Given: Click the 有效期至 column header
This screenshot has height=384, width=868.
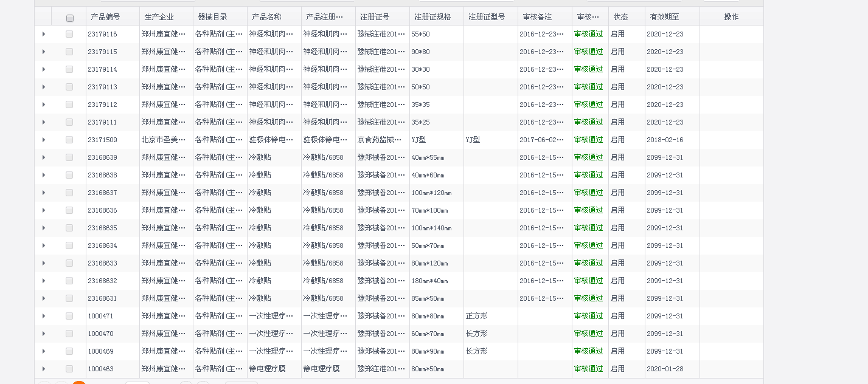Looking at the screenshot, I should (664, 17).
